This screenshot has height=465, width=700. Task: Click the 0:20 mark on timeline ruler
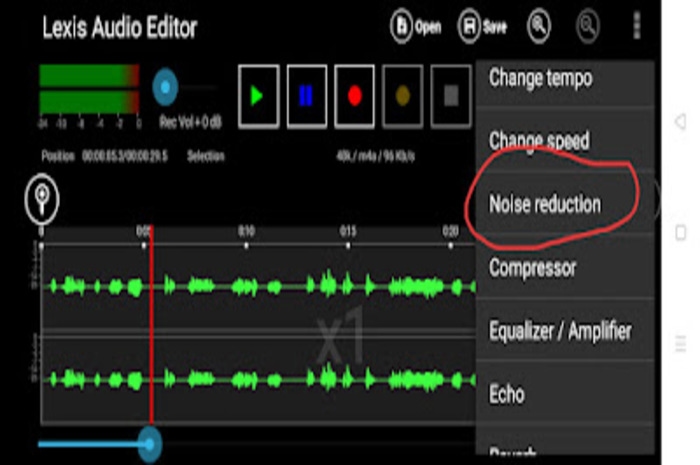[x=450, y=232]
